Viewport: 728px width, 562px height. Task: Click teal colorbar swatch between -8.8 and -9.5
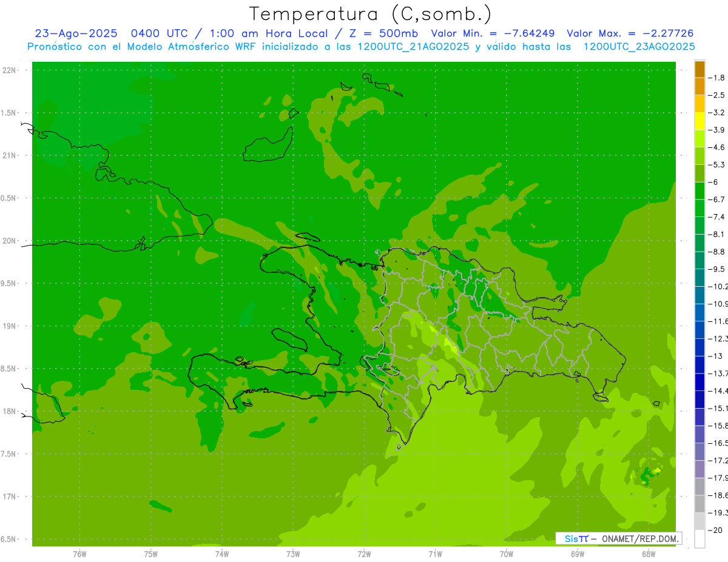pyautogui.click(x=699, y=260)
